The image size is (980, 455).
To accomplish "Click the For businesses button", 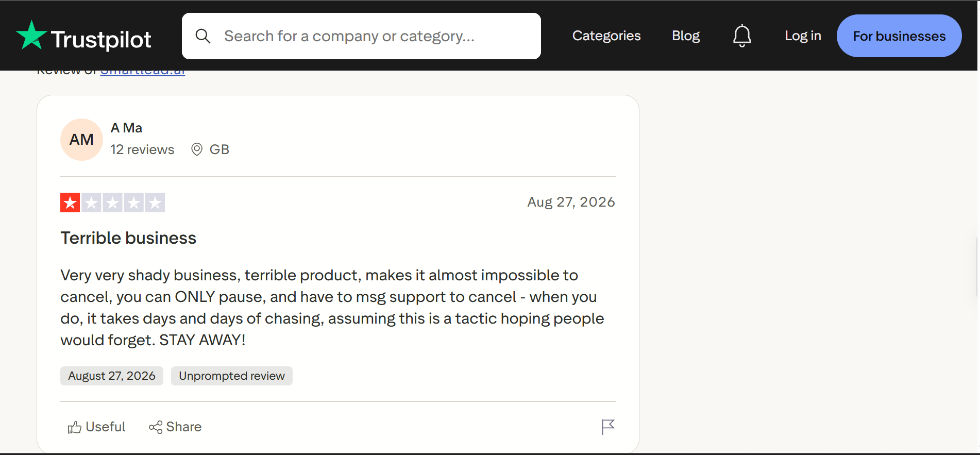I will pyautogui.click(x=899, y=36).
